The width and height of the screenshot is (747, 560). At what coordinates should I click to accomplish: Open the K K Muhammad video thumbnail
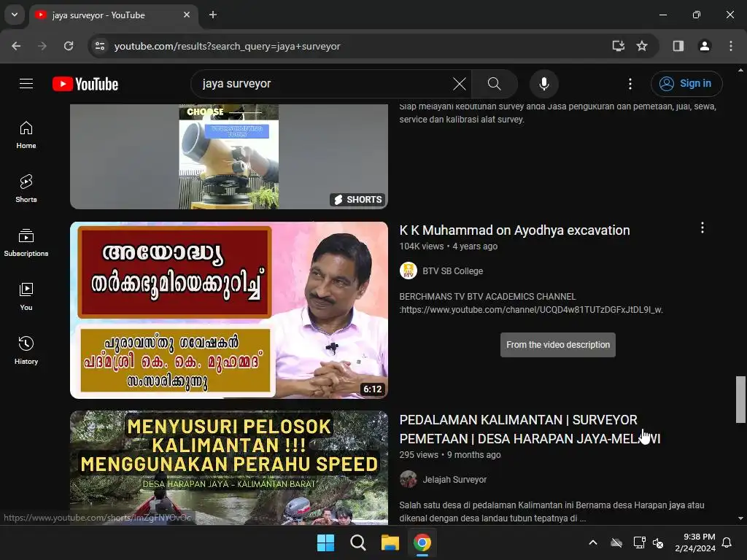pos(229,310)
